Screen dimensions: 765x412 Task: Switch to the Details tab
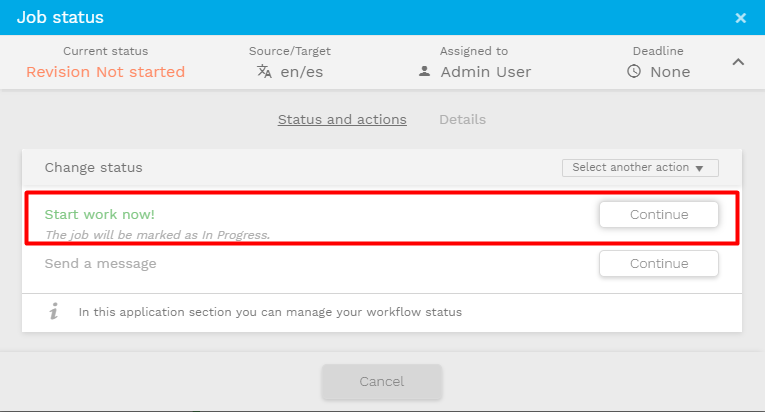coord(462,119)
